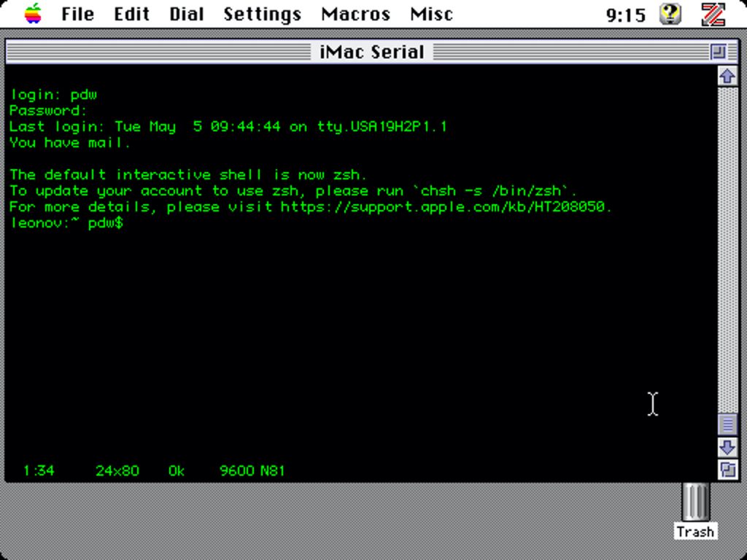Click the 24x80 terminal size in status bar
Screen dimensions: 747x560
[117, 470]
